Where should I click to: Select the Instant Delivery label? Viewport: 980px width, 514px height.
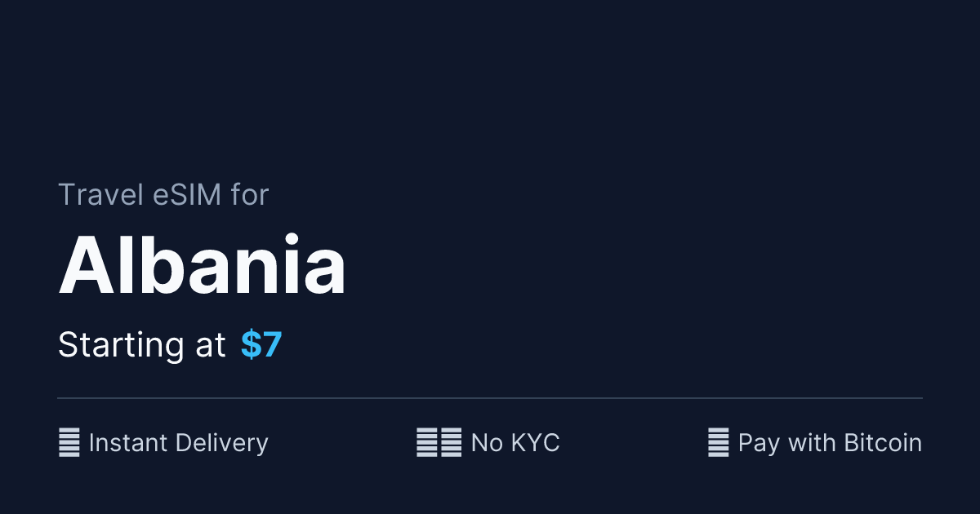[x=178, y=443]
